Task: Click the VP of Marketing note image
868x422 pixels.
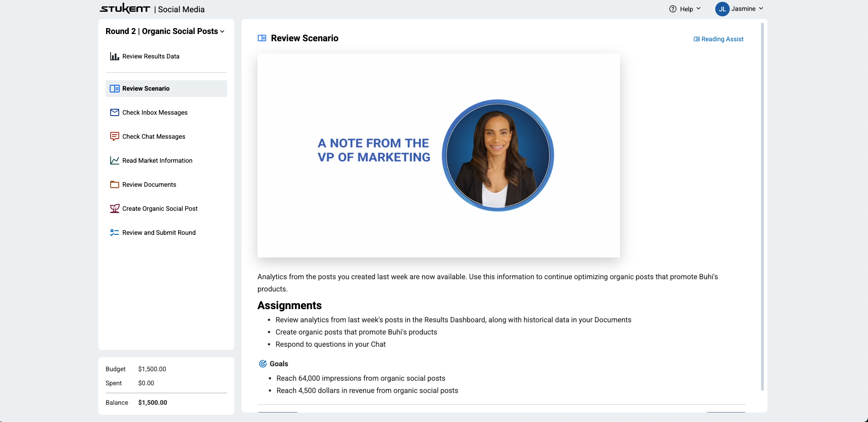Action: (x=439, y=155)
